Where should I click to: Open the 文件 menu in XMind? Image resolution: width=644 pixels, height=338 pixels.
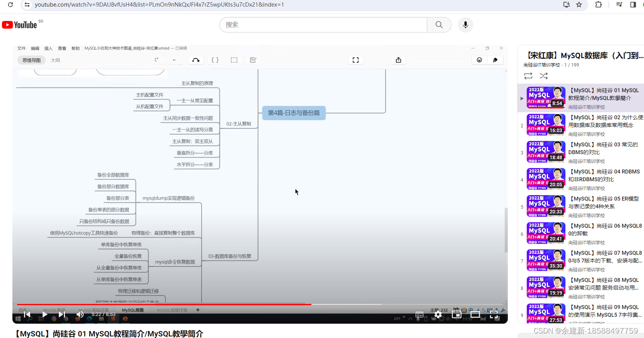click(x=21, y=48)
